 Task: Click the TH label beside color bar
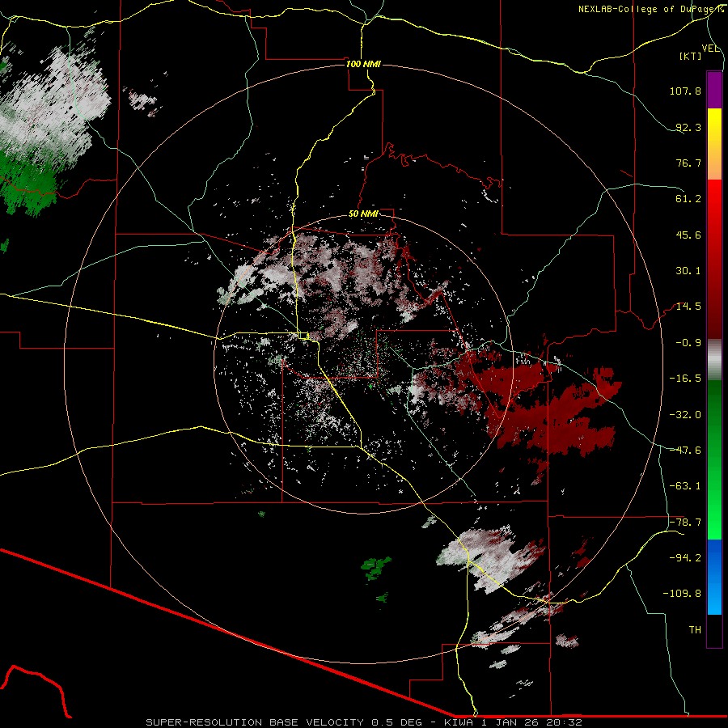695,630
